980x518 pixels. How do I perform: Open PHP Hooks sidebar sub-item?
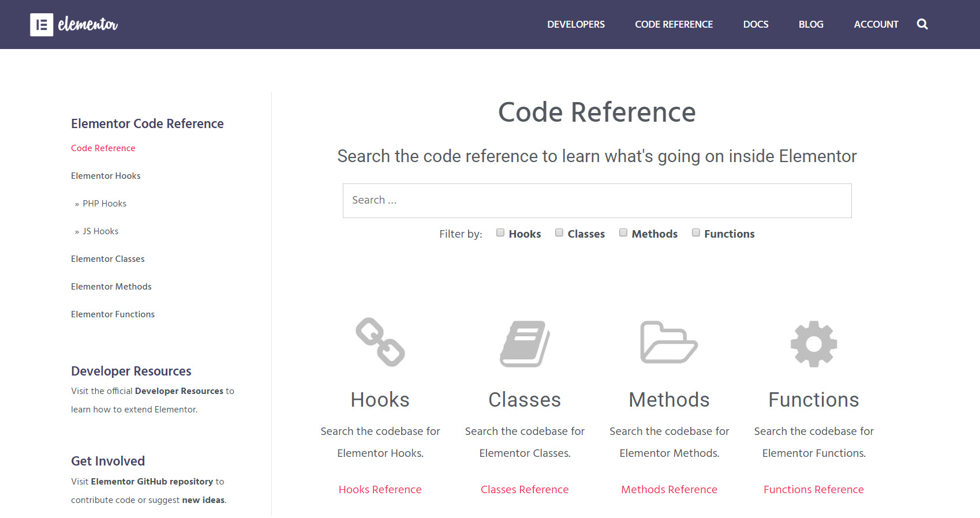pos(104,204)
